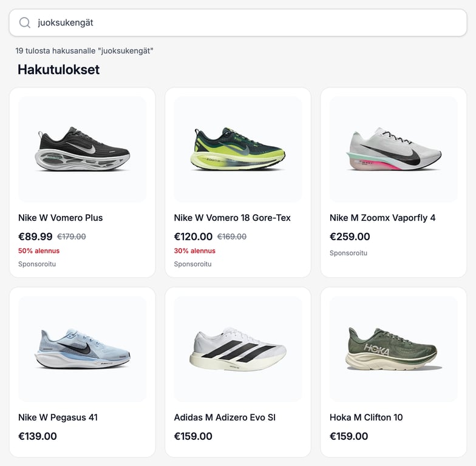Open the Nike W Vomero Plus shoe image

(x=83, y=149)
